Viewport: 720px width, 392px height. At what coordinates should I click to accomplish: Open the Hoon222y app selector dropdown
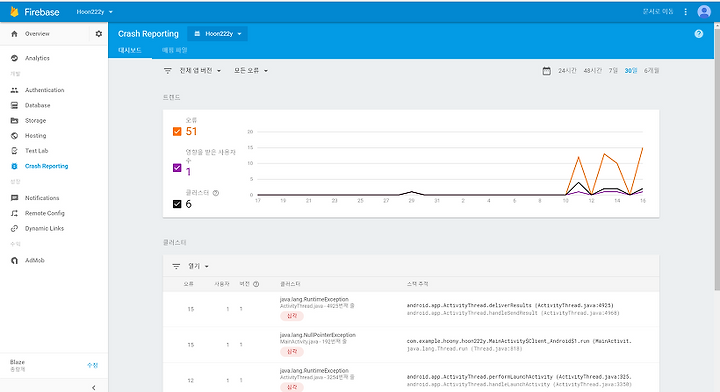(217, 34)
